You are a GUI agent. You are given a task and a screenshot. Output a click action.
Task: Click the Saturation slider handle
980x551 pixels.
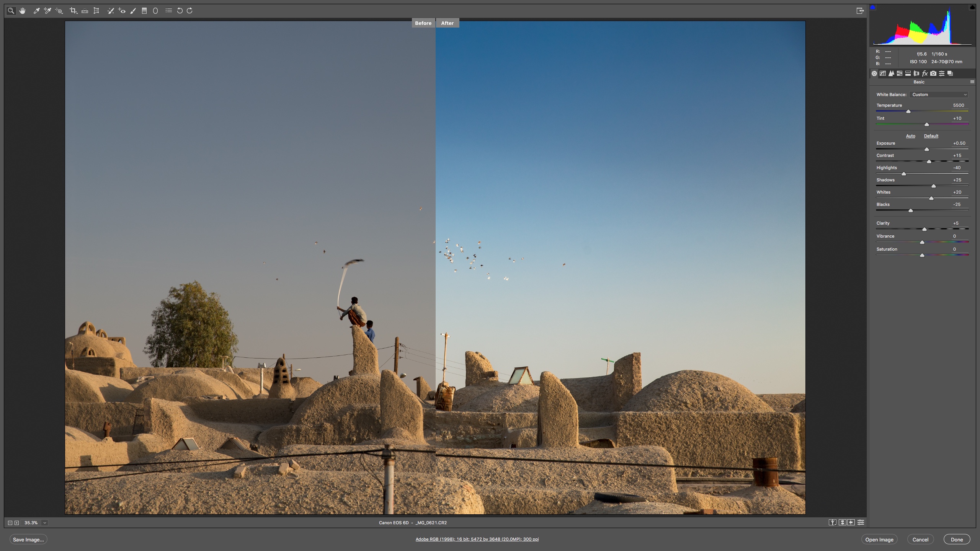(922, 255)
